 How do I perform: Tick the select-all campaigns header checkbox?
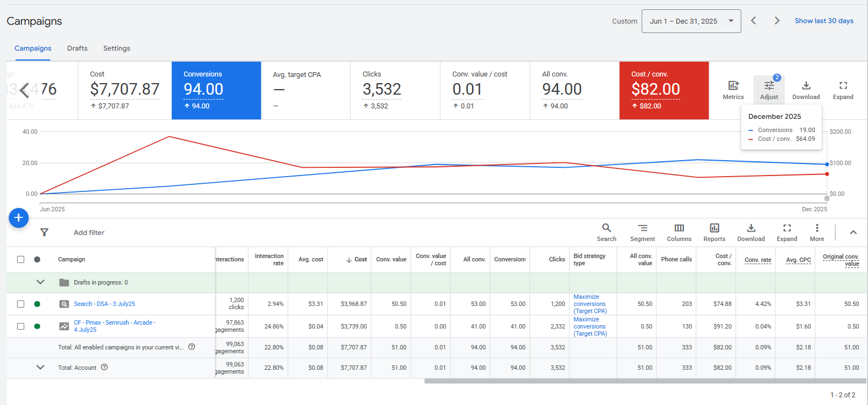[21, 259]
